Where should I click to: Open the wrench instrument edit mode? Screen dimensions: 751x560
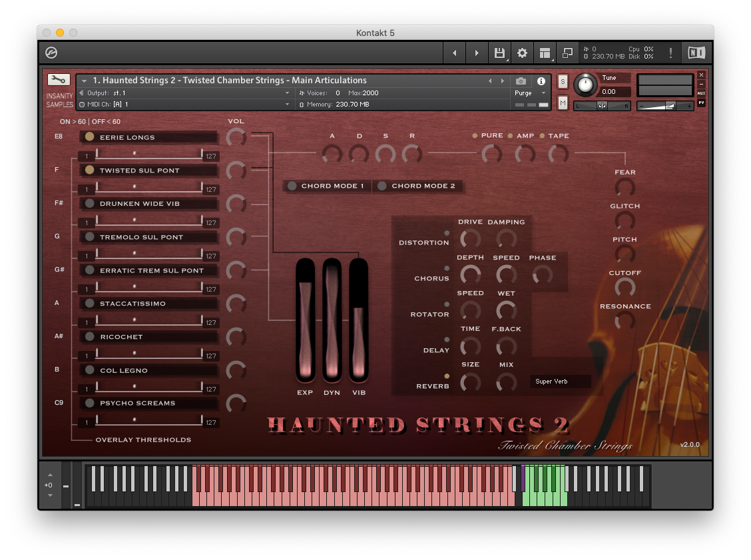[x=59, y=80]
